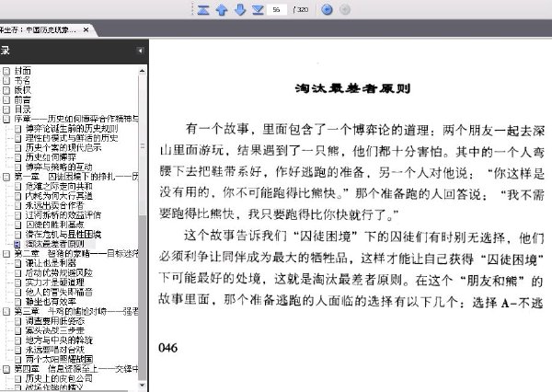Click the bookmarks panel scroll-up arrow
The width and height of the screenshot is (552, 392).
(143, 71)
